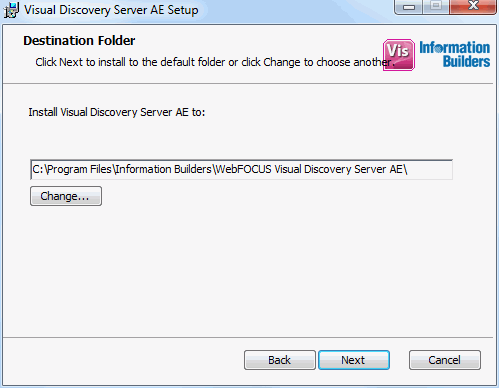Click the setup installer icon in title bar
This screenshot has width=499, height=388.
(x=11, y=10)
